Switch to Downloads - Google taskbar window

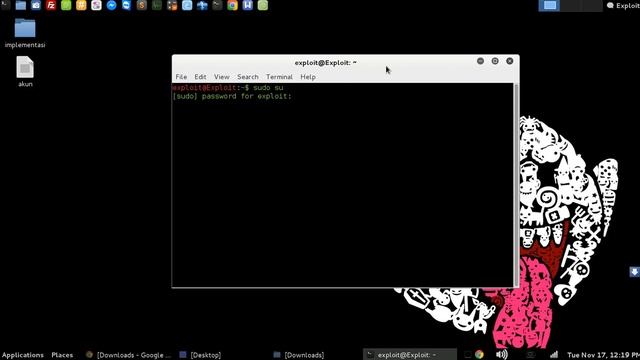pos(129,355)
